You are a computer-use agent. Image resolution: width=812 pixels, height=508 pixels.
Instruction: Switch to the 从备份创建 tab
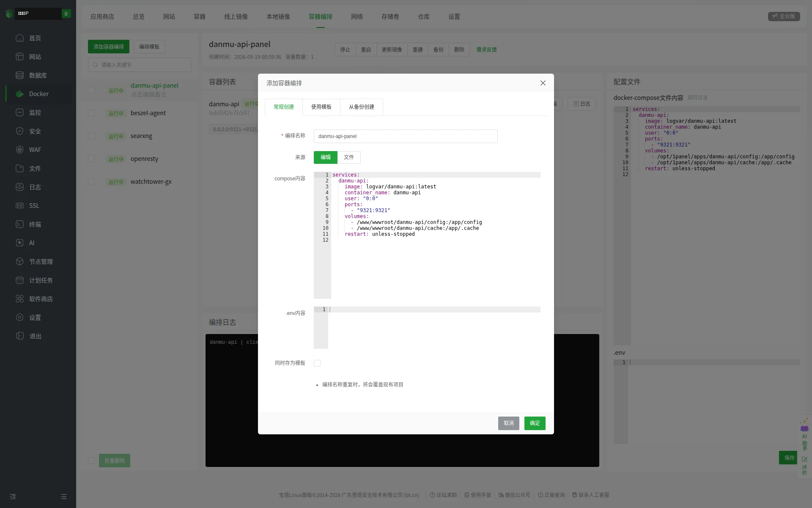(362, 107)
